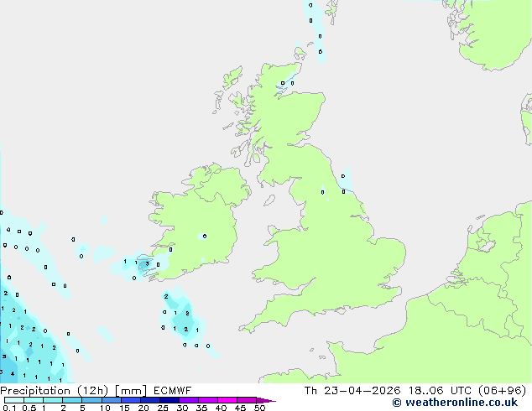Click the '(06+96)' forecast offset text
532x411 pixels.
(502, 391)
